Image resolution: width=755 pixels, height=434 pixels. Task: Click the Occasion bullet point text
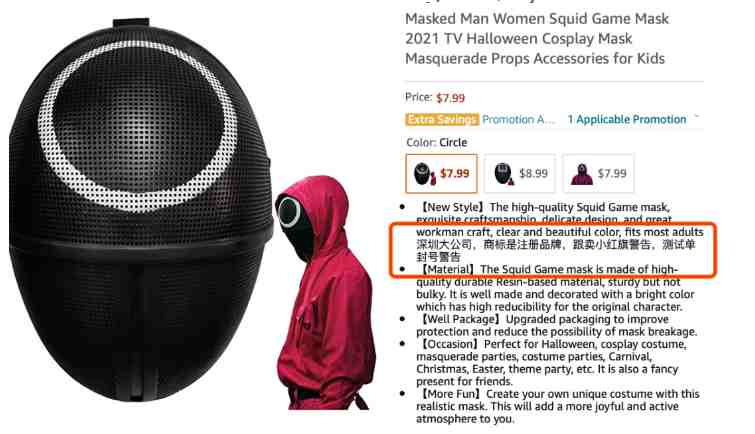point(551,363)
